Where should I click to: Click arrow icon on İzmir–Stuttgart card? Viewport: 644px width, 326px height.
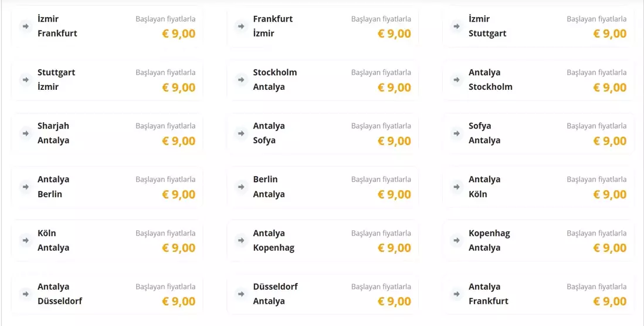click(x=456, y=26)
